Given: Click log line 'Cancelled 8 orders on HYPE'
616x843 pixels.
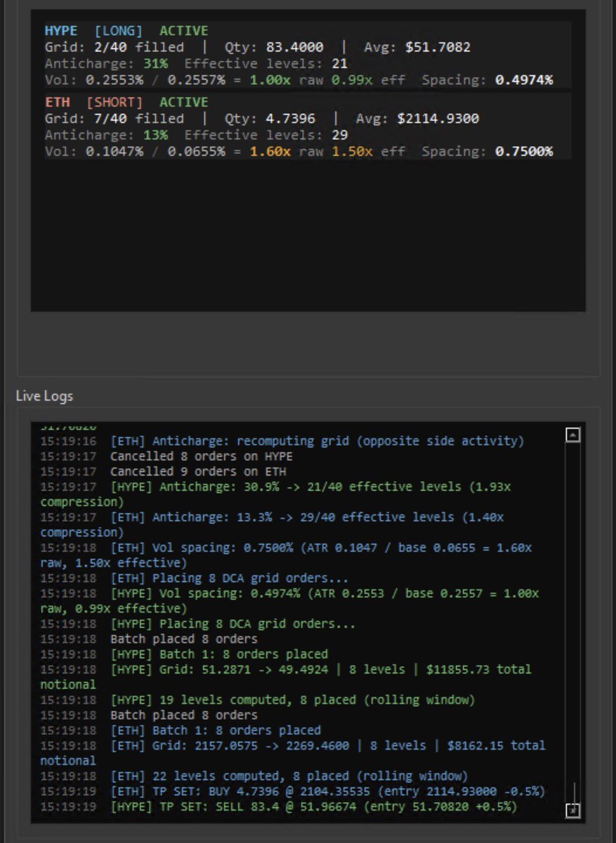Looking at the screenshot, I should 202,456.
